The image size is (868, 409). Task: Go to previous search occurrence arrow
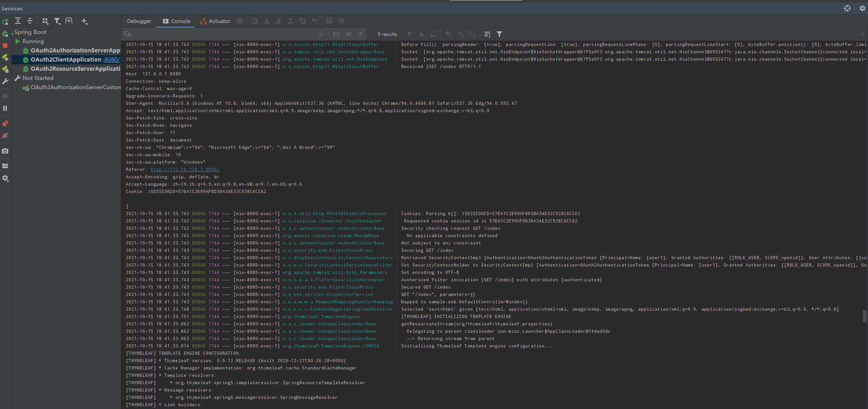tap(409, 34)
